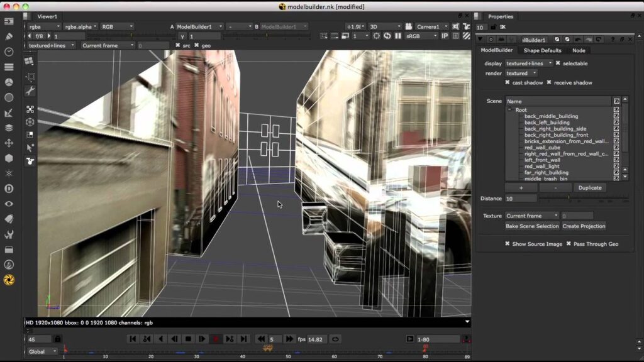Select the arrow select tool in viewer toolbar
The width and height of the screenshot is (644, 362).
[30, 148]
